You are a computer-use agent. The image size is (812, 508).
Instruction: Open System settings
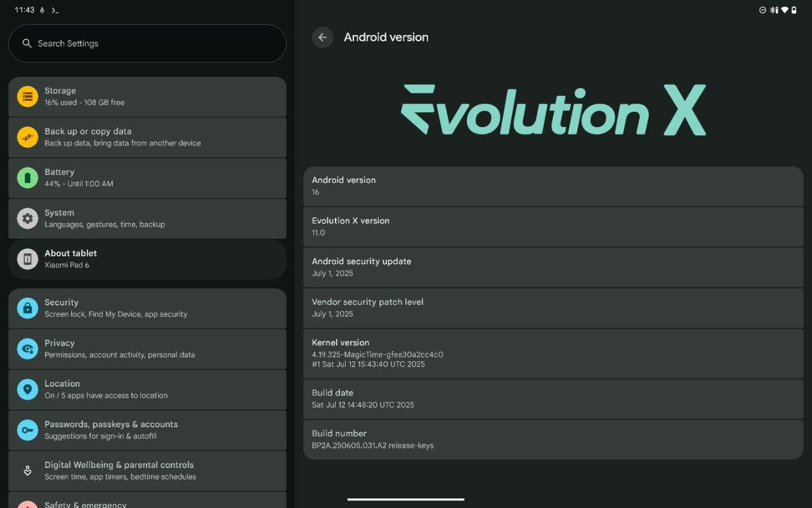147,218
